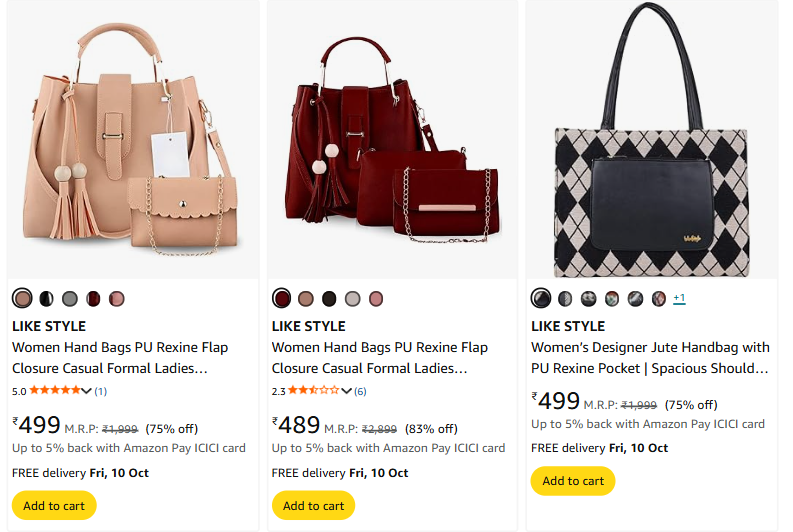The height and width of the screenshot is (532, 793).
Task: Choose the tan swatch under the maroon handbag
Action: [x=305, y=299]
